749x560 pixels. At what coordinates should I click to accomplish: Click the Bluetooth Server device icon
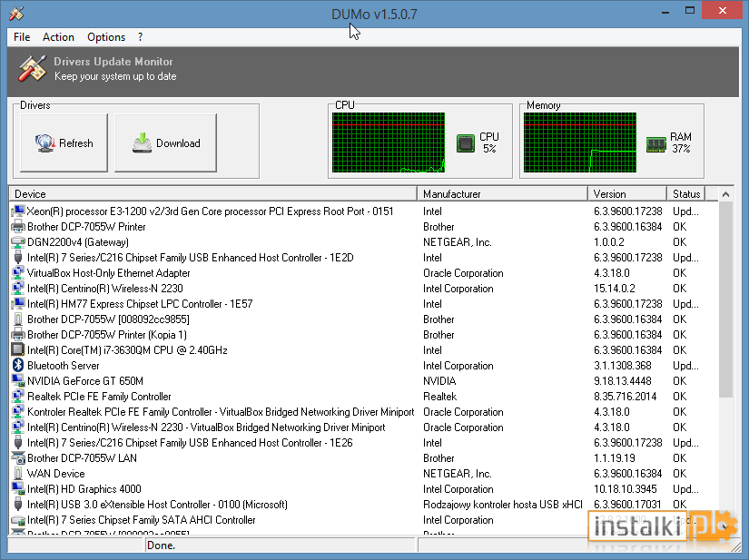tap(17, 365)
